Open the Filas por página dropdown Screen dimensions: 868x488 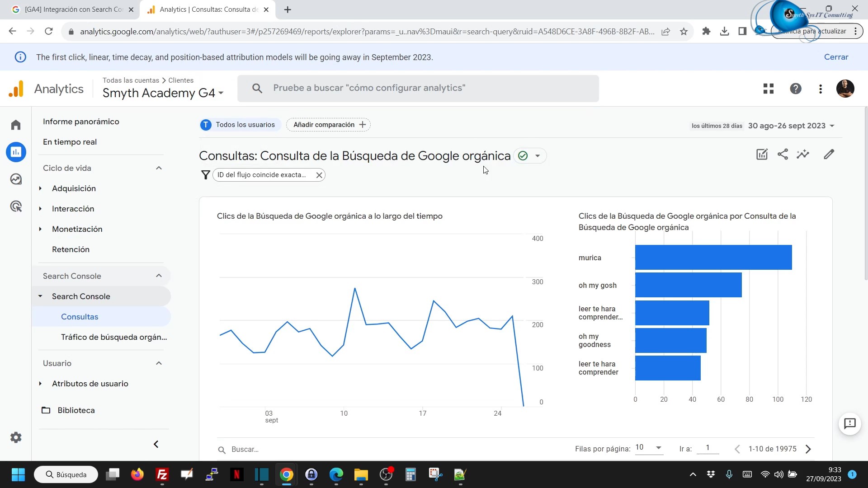click(649, 448)
